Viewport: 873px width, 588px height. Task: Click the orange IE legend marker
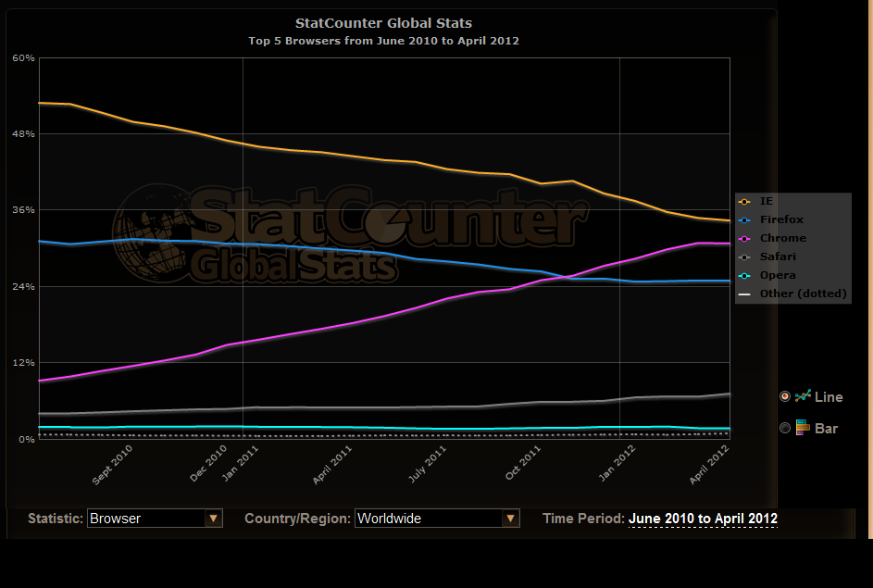click(744, 202)
